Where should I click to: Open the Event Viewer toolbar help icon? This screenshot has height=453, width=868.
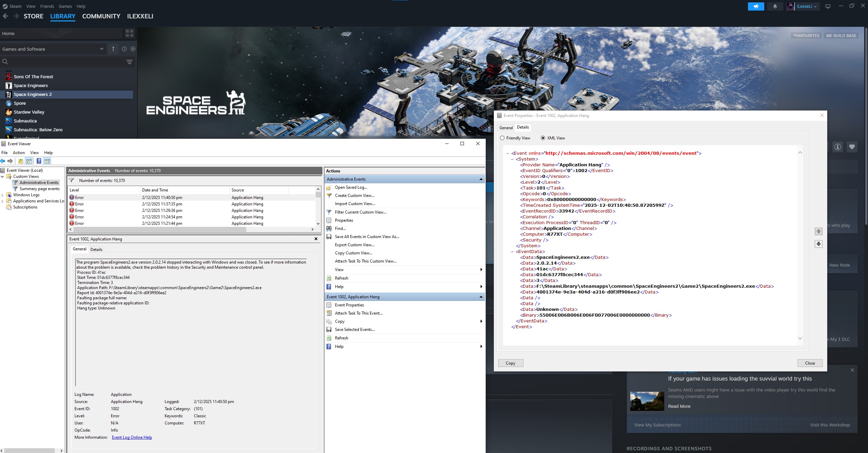tap(39, 161)
